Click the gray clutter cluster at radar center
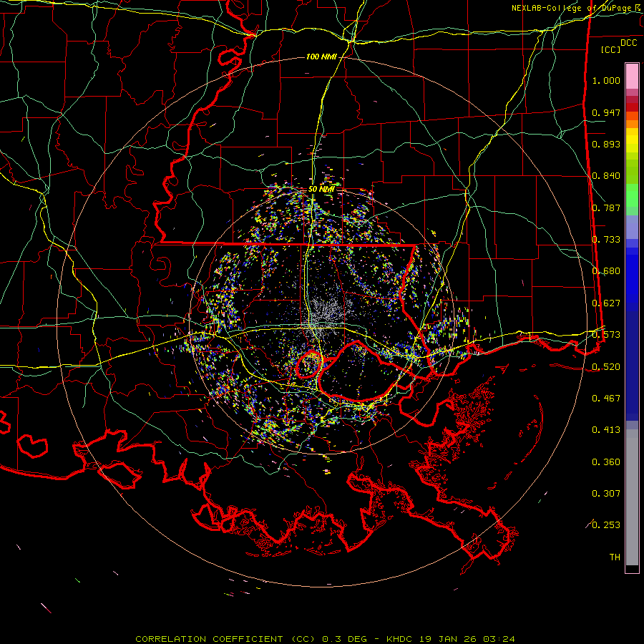 click(326, 312)
